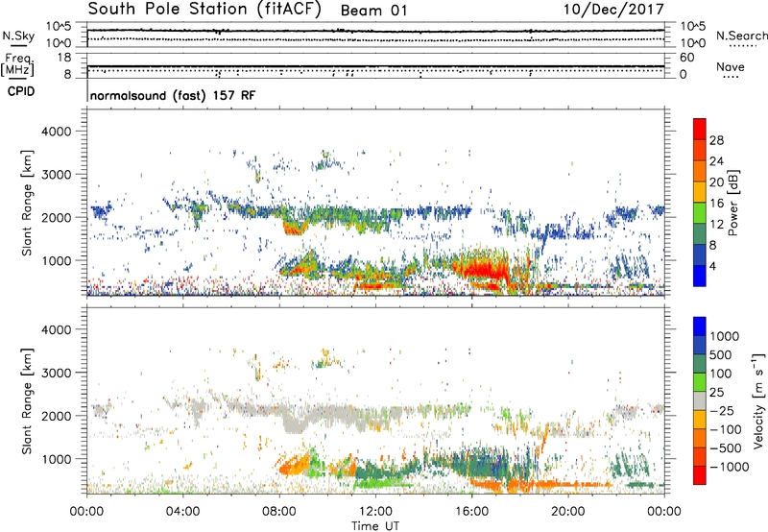The image size is (768, 532).
Task: Click the '20:00' time axis tick label
Action: [x=568, y=512]
